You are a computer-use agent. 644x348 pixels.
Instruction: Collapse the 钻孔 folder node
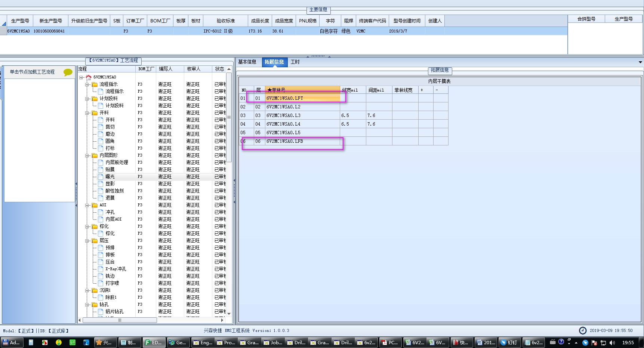click(87, 305)
